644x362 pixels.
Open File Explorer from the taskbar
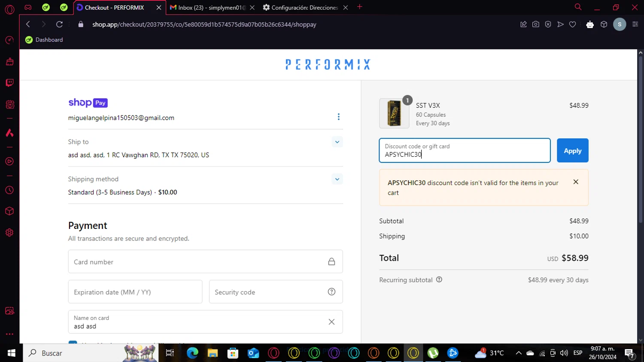[x=213, y=353]
